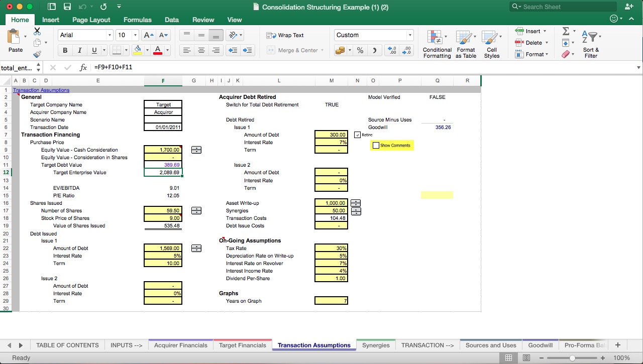
Task: Apply bold formatting from the ribbon
Action: tap(65, 50)
